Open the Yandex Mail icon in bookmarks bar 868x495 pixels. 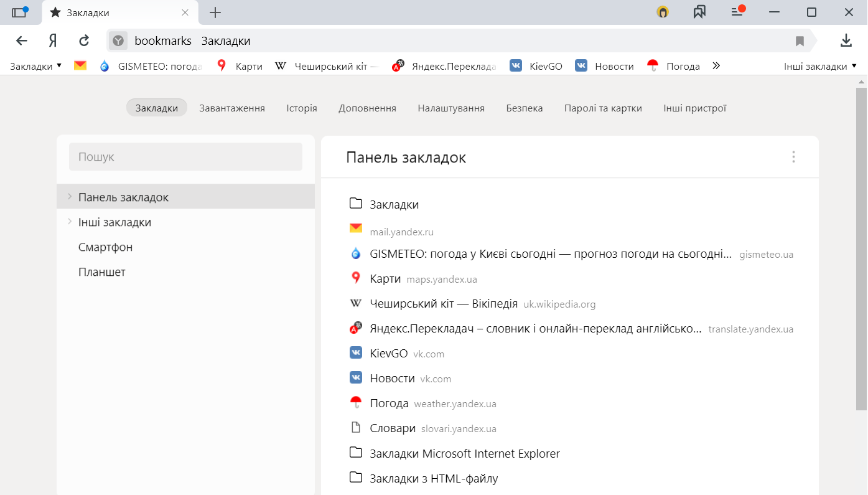[x=80, y=66]
